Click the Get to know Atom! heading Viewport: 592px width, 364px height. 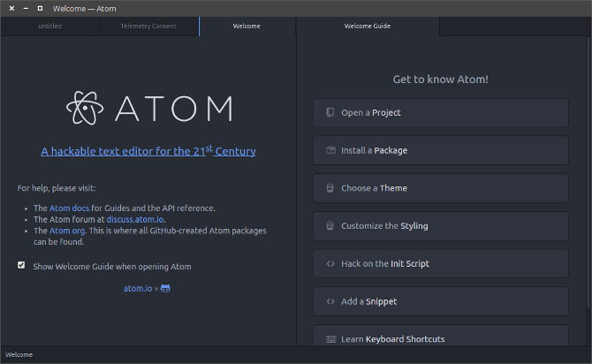click(x=441, y=80)
